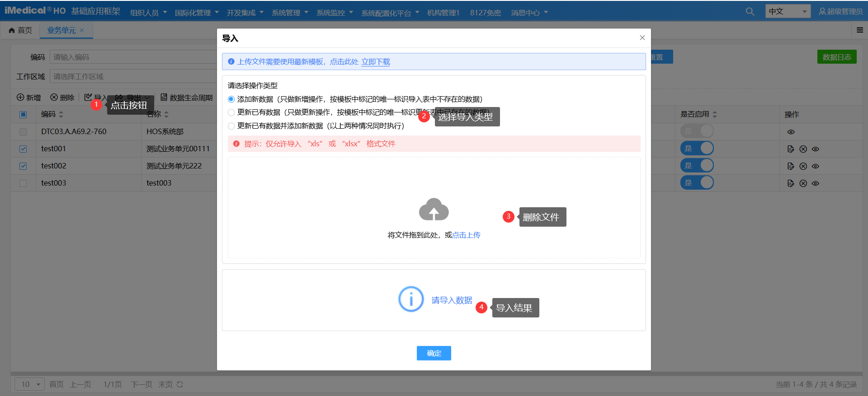The width and height of the screenshot is (868, 396).
Task: Expand the page size dropdown showing 10
Action: click(30, 384)
